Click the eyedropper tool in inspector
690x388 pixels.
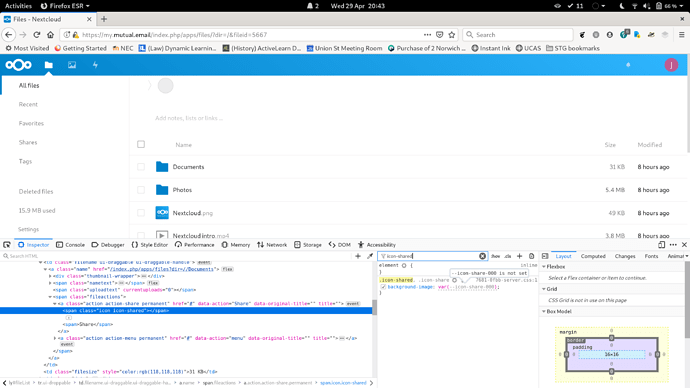[x=370, y=256]
